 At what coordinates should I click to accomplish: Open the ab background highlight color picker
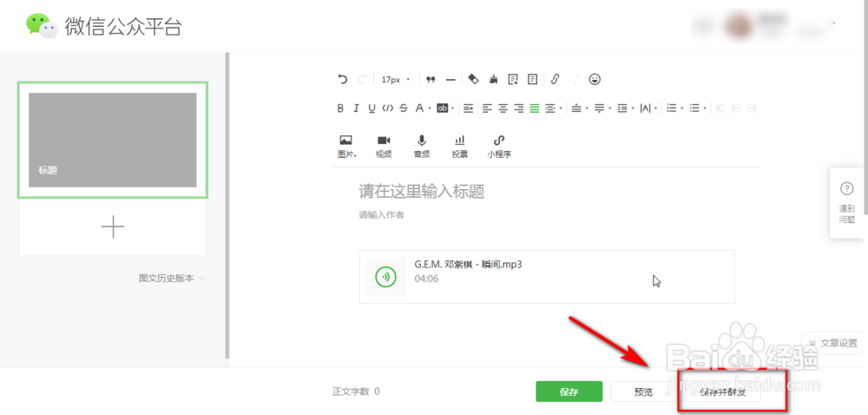click(445, 109)
